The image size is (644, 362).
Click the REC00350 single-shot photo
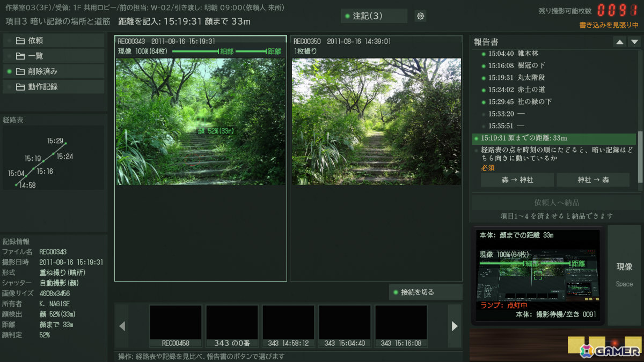point(376,122)
